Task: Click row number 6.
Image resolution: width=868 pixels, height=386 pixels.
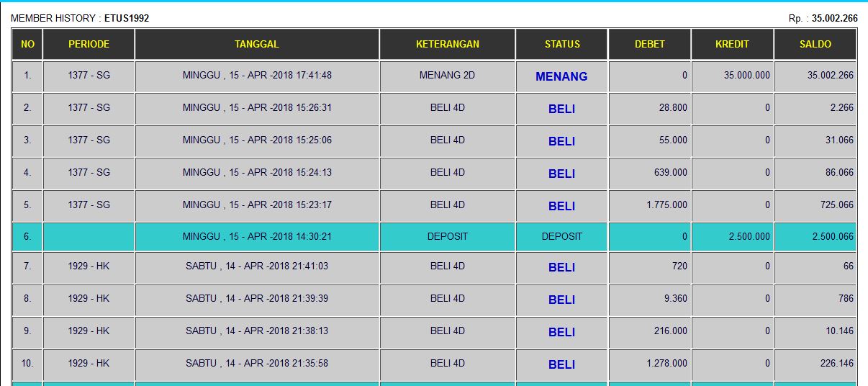Action: coord(27,236)
